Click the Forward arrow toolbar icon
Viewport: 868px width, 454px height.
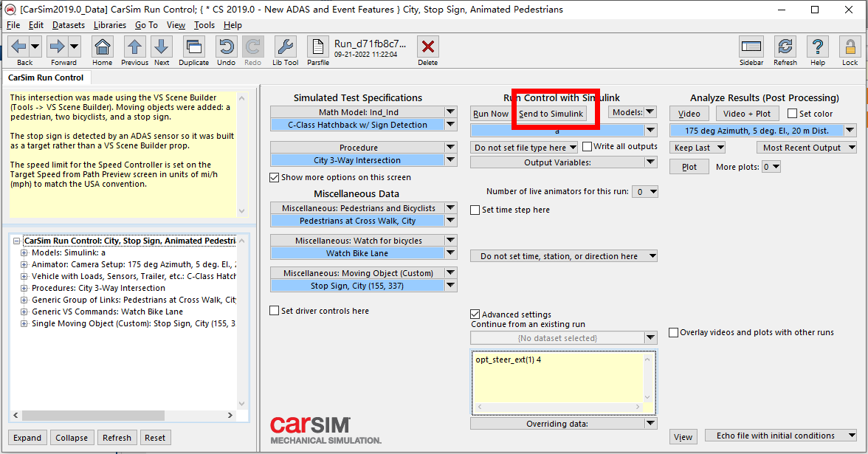(x=57, y=47)
